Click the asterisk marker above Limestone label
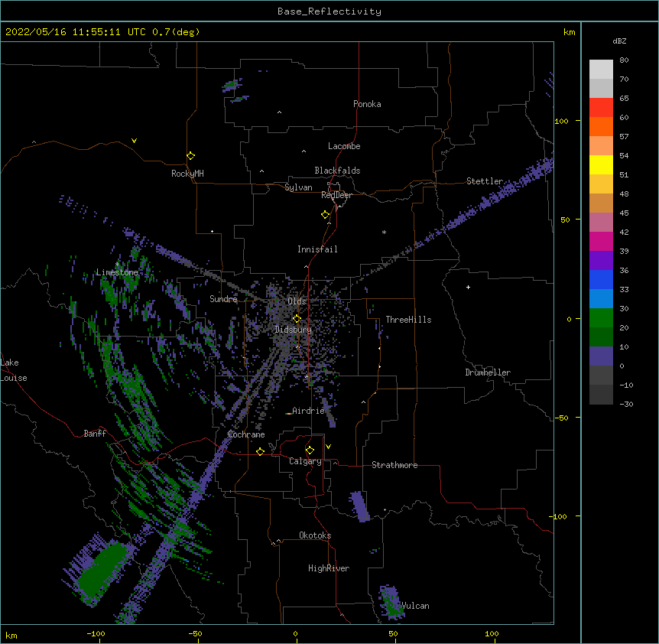This screenshot has width=659, height=644. click(117, 264)
